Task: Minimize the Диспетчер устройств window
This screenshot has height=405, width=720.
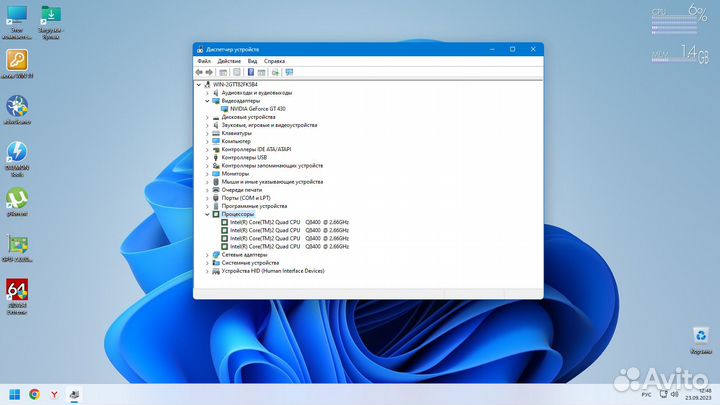Action: (x=492, y=49)
